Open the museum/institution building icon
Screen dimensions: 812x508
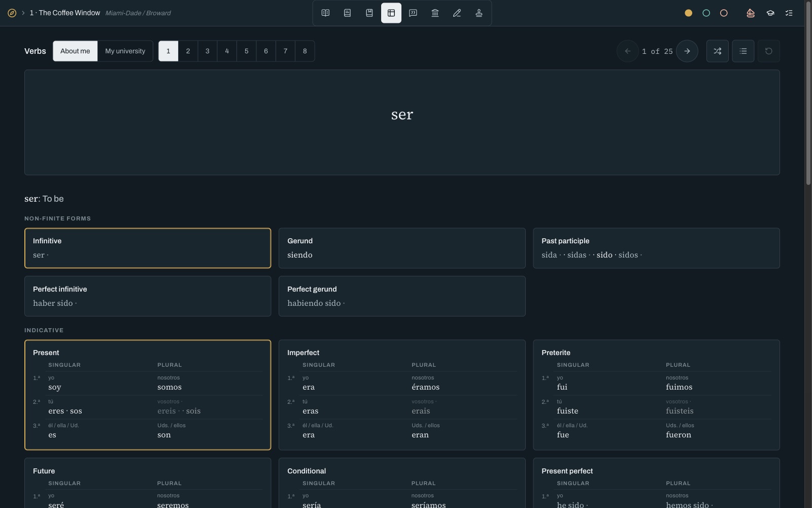coord(435,13)
